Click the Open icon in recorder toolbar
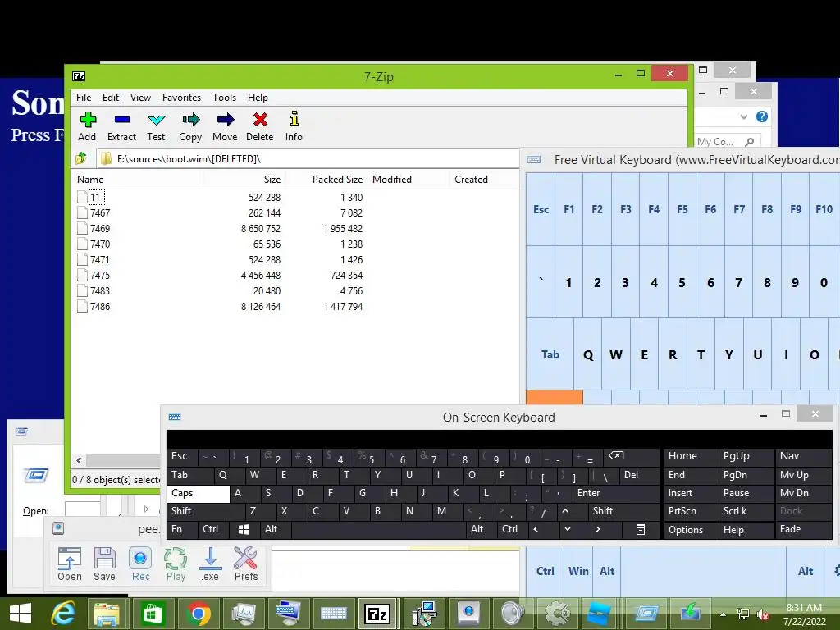Viewport: 840px width, 630px height. pyautogui.click(x=70, y=564)
